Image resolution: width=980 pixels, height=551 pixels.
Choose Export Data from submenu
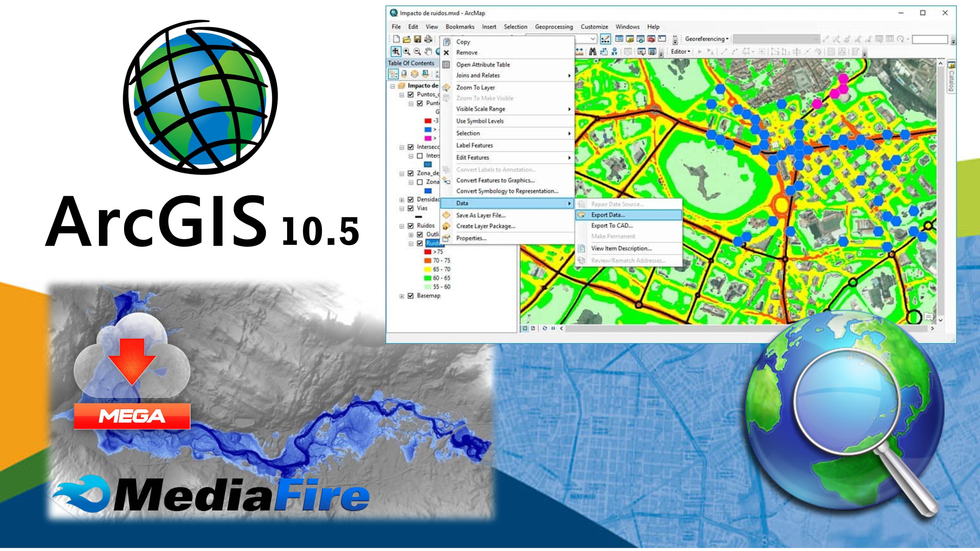click(x=608, y=215)
